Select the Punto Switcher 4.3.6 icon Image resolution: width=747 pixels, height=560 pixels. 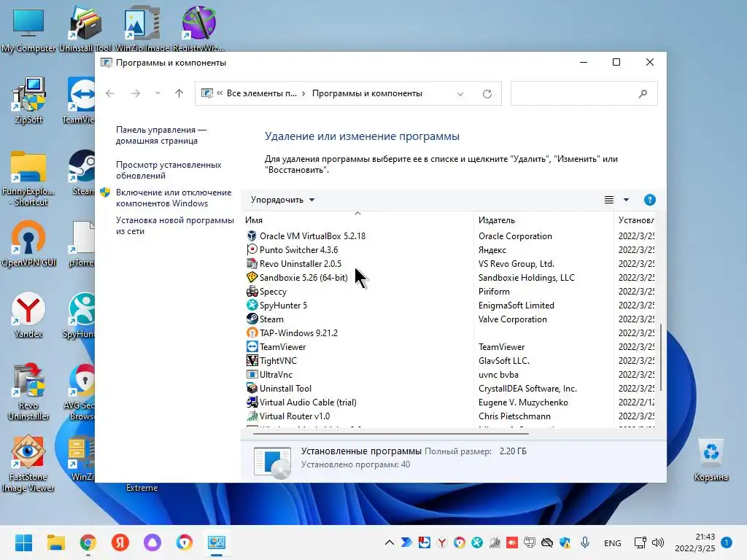click(x=252, y=249)
